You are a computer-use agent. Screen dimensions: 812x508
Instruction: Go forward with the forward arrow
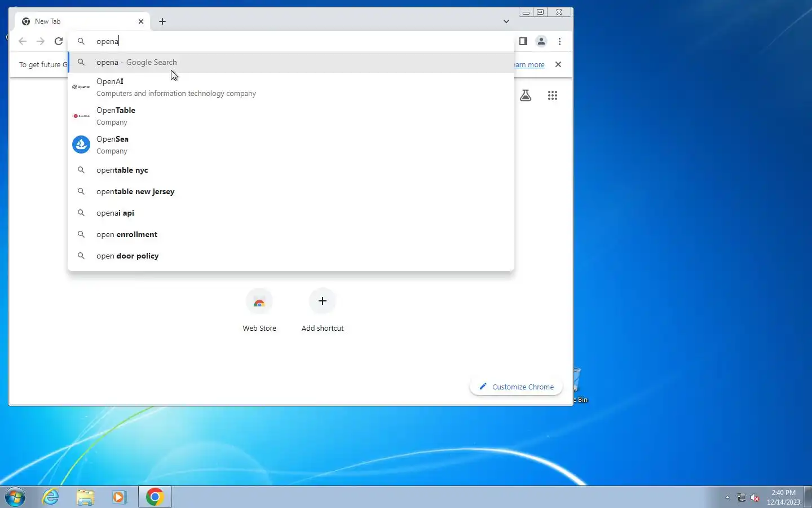(x=41, y=41)
